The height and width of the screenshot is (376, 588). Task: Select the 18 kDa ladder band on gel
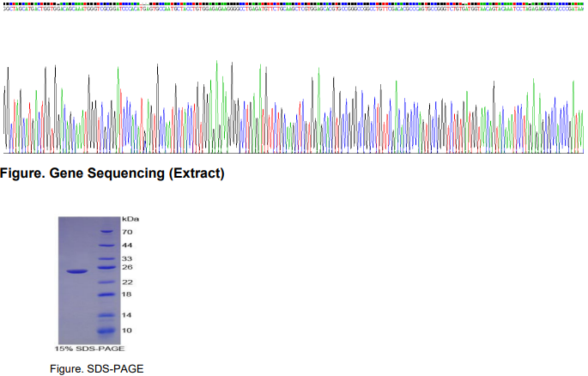pyautogui.click(x=106, y=294)
